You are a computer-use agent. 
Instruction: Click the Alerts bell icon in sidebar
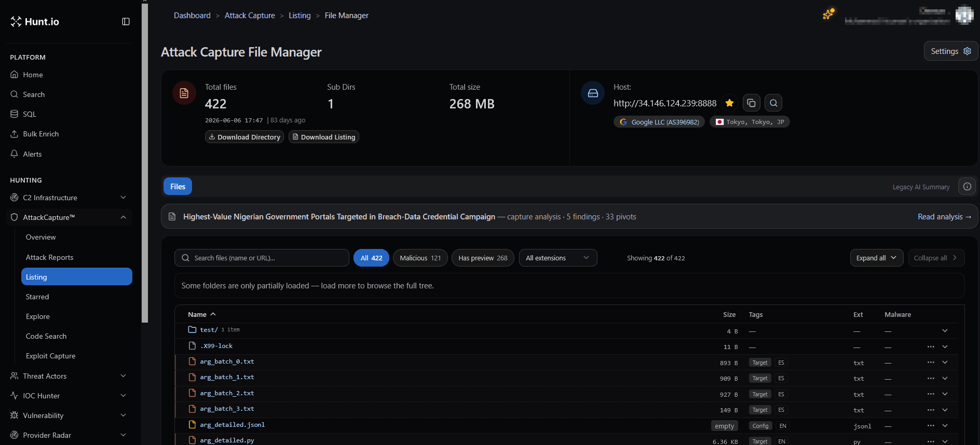(15, 154)
